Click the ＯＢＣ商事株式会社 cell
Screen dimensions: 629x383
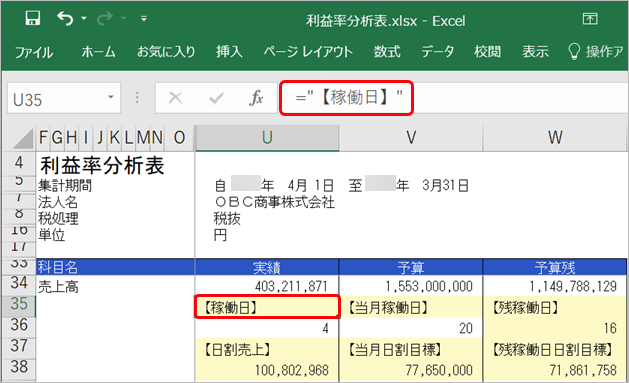click(x=275, y=202)
